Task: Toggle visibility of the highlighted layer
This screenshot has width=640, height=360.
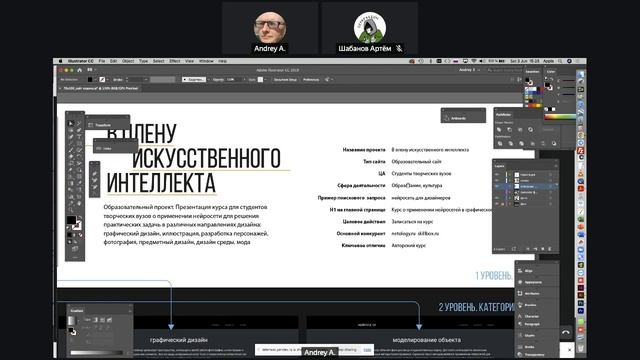Action: point(497,186)
